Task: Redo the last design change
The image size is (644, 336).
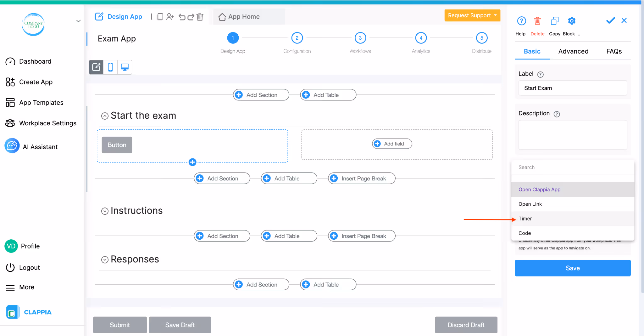Action: pos(191,17)
